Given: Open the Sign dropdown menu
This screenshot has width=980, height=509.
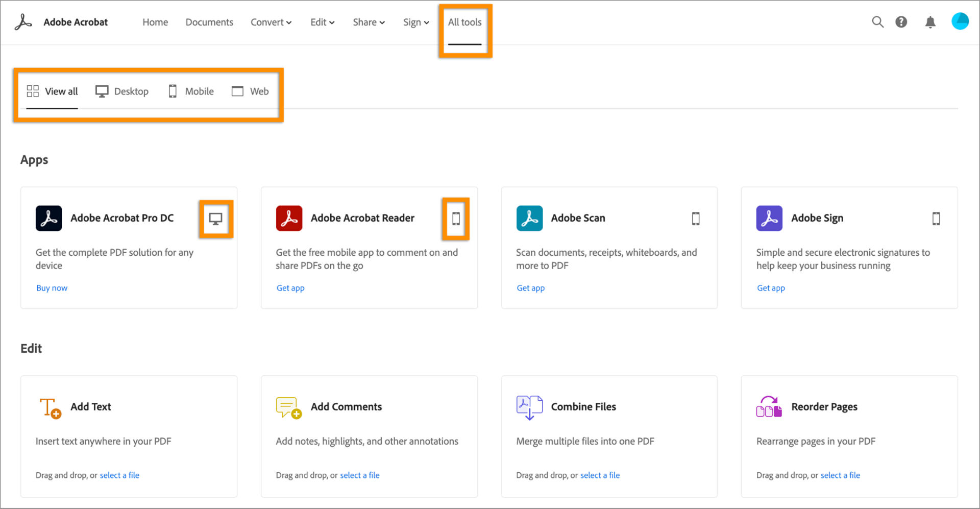Looking at the screenshot, I should click(416, 22).
